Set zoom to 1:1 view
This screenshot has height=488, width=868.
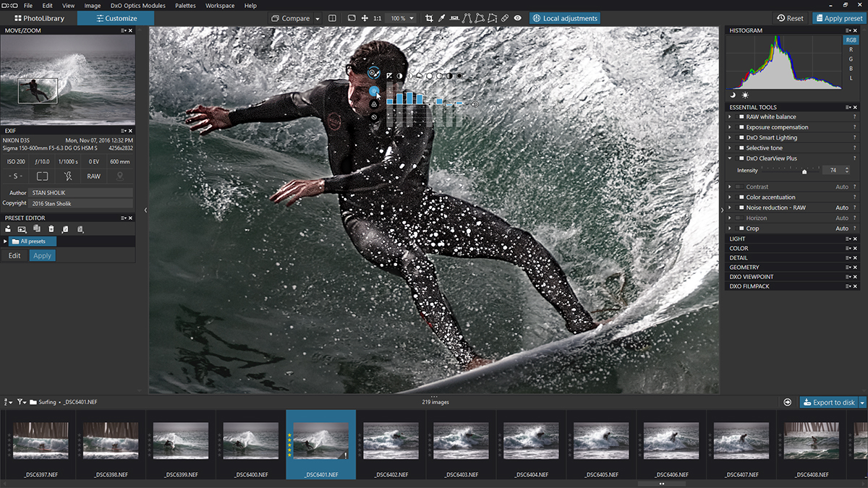(378, 18)
